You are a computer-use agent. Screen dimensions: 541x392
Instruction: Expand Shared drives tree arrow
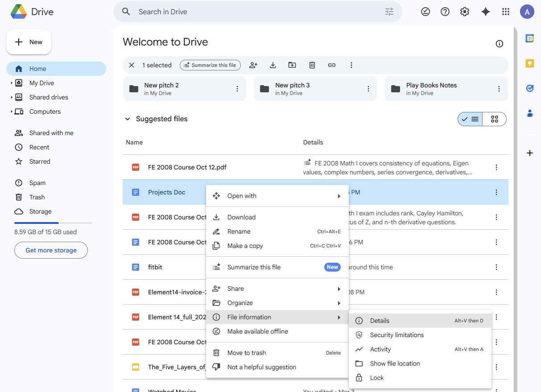(x=12, y=97)
